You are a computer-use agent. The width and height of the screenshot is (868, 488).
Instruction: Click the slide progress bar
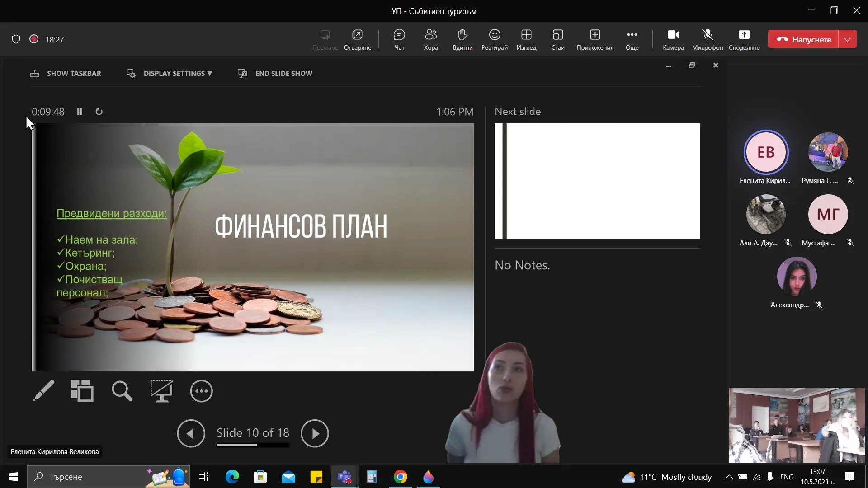point(253,445)
